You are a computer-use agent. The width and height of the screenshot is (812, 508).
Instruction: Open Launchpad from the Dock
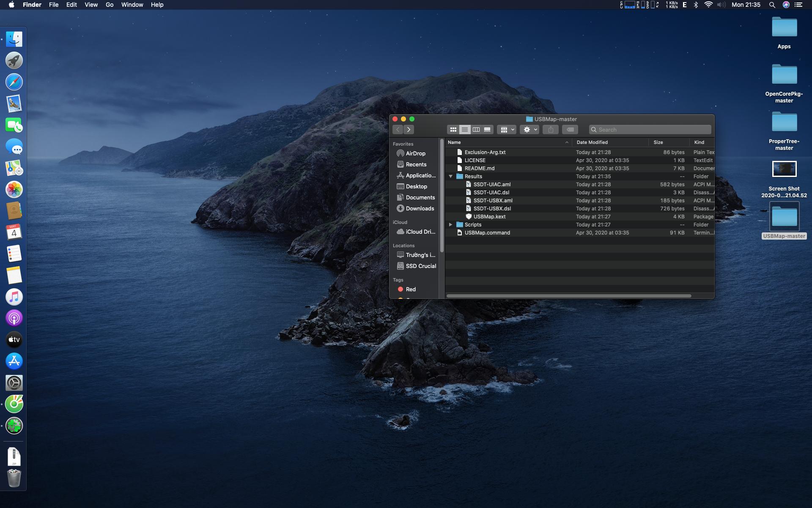click(x=14, y=61)
